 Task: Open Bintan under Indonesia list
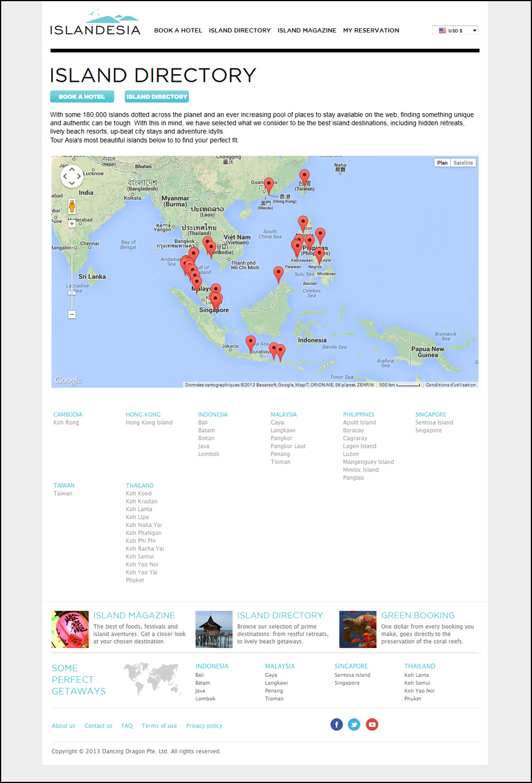pyautogui.click(x=206, y=438)
